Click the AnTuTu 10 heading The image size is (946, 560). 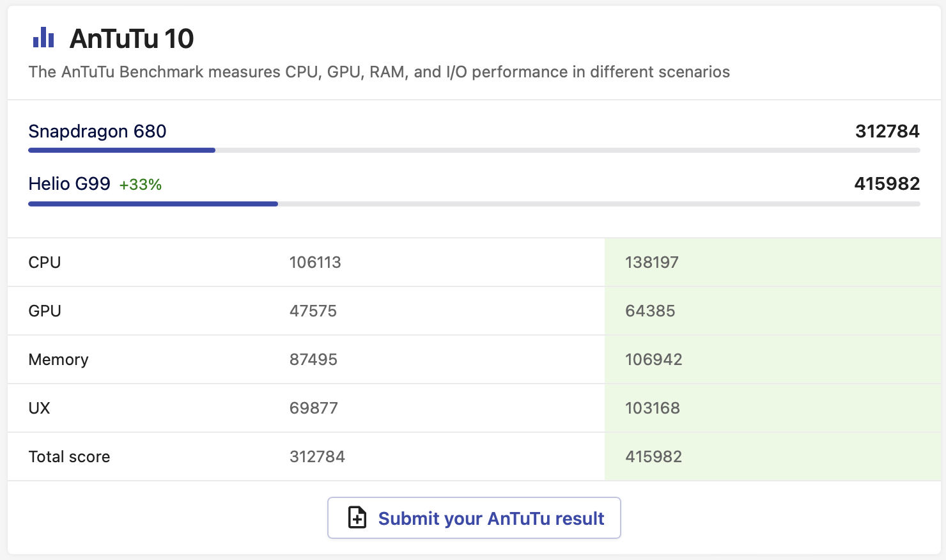tap(132, 38)
